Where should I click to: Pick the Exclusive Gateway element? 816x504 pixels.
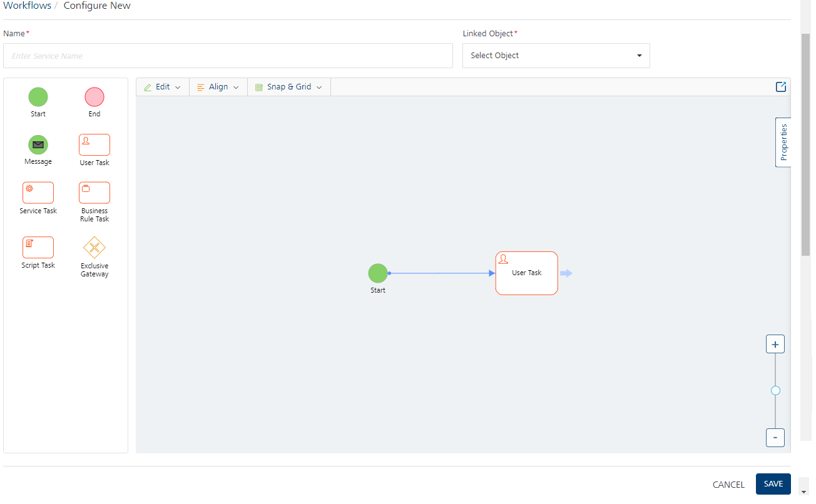pyautogui.click(x=94, y=247)
